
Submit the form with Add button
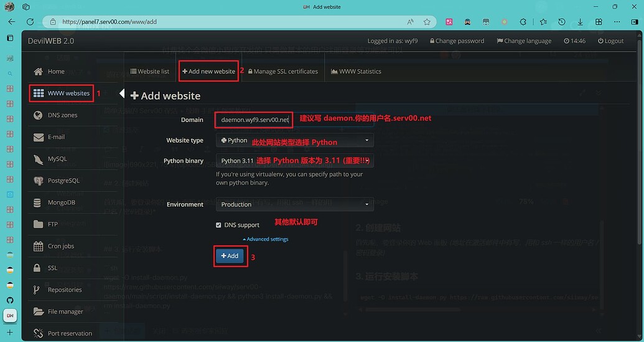[x=230, y=255]
